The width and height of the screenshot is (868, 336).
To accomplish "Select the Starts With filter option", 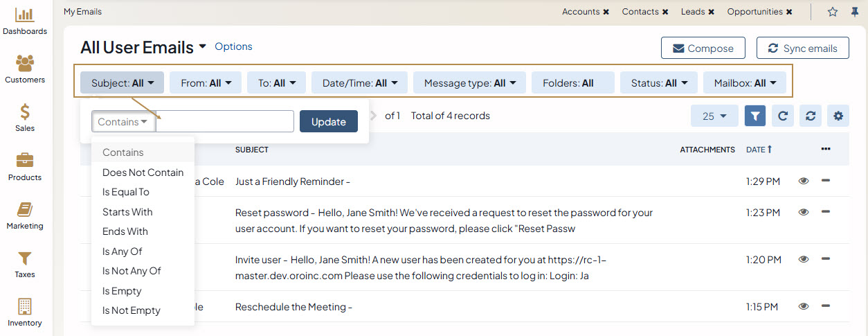I will click(x=127, y=212).
